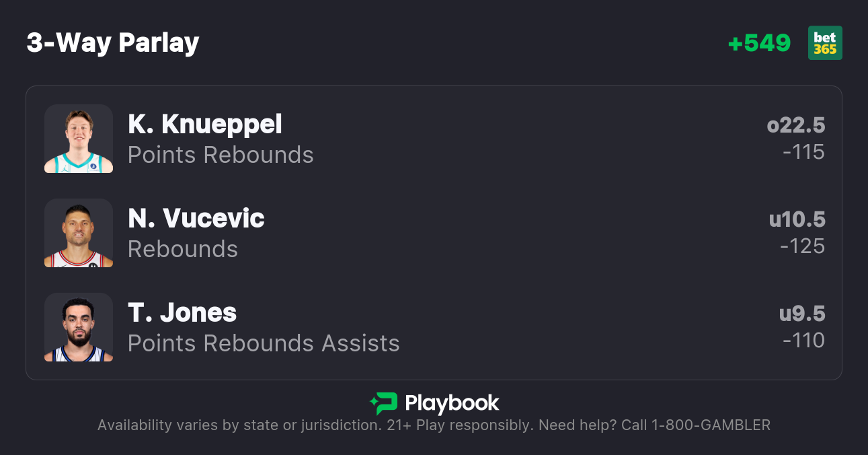Select the o22.5 over line
This screenshot has width=868, height=455.
pos(795,125)
